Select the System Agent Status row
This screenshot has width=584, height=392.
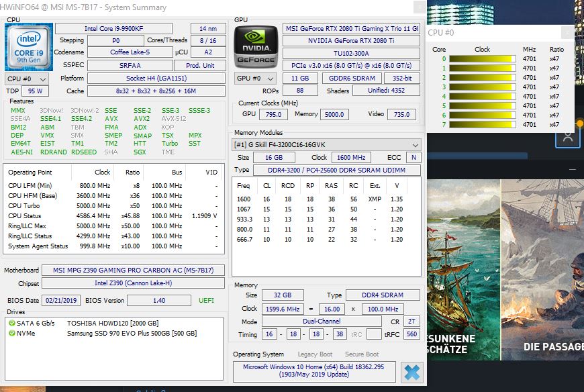coord(113,246)
